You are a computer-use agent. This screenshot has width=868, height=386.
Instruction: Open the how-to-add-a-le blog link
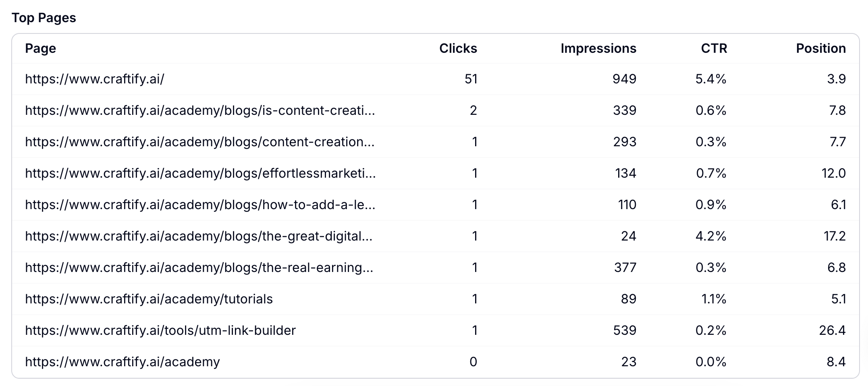[x=200, y=205]
